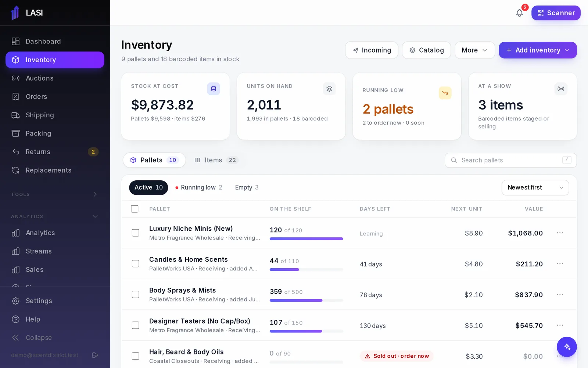
Task: Click the Running Low trend-down icon
Action: click(445, 93)
